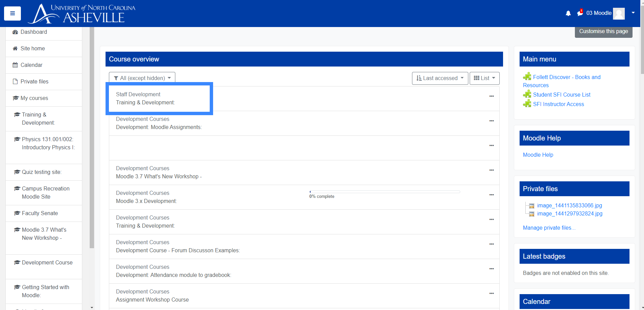The image size is (644, 310).
Task: Open the three-dot menu for Assignment Workshop Course
Action: 491,293
